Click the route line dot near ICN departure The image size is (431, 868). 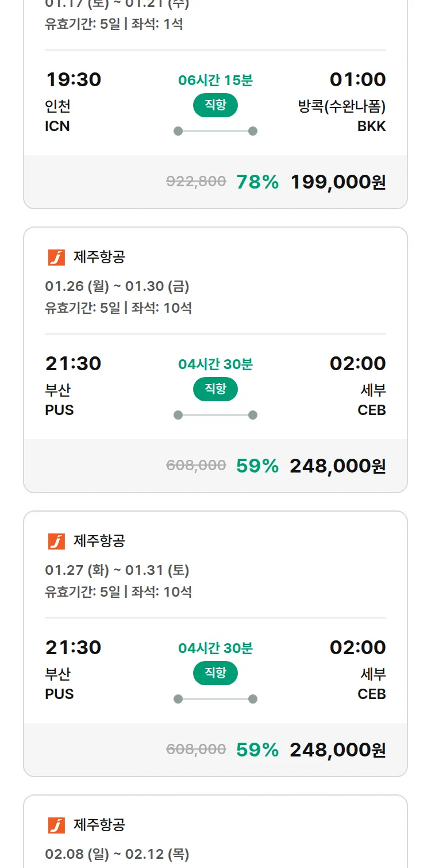pyautogui.click(x=178, y=130)
